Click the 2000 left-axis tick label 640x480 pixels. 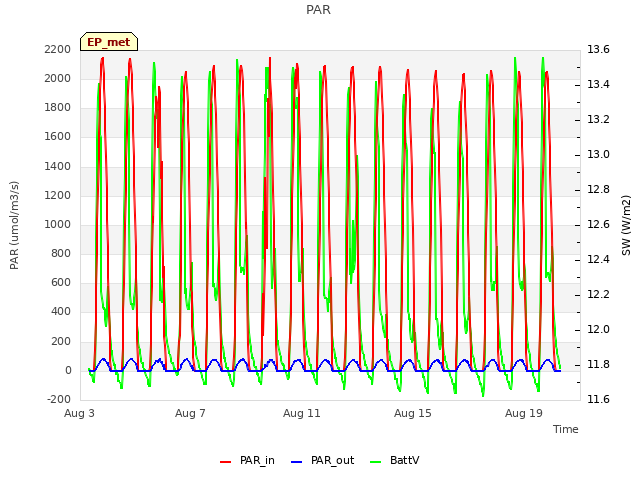[58, 78]
